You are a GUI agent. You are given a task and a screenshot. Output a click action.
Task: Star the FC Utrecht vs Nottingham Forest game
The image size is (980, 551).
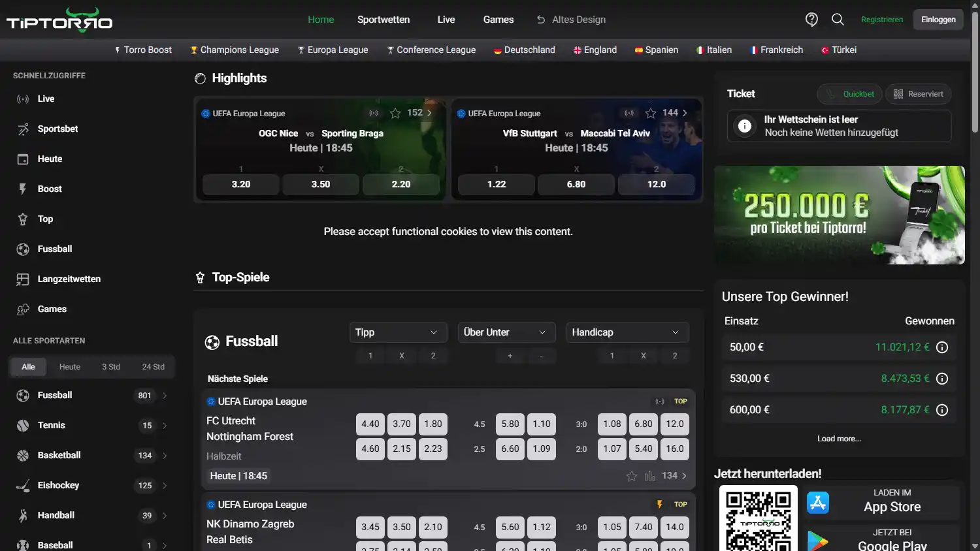[x=632, y=476]
